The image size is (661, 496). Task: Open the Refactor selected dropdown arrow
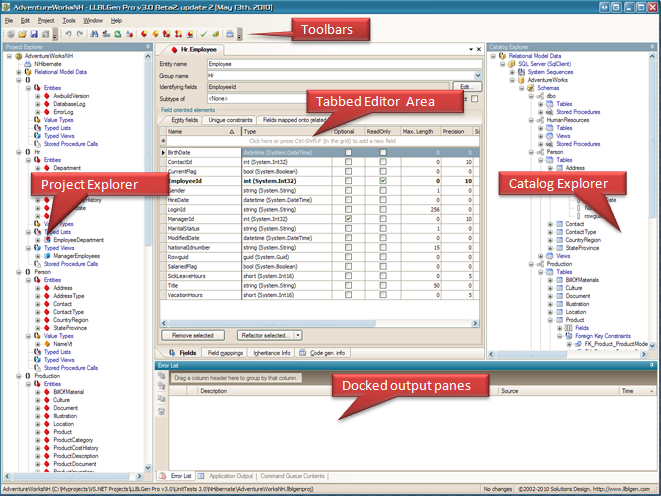(x=296, y=335)
